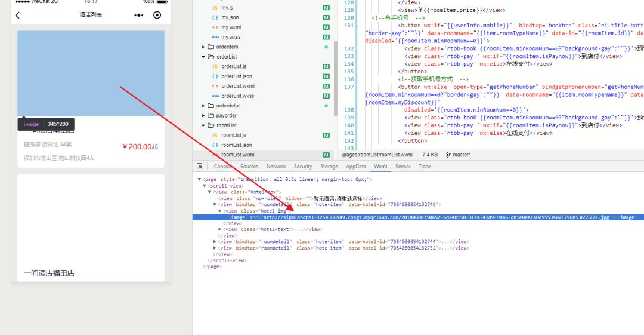644x335 pixels.
Task: Click the no-hotel view node text
Action: (x=300, y=198)
